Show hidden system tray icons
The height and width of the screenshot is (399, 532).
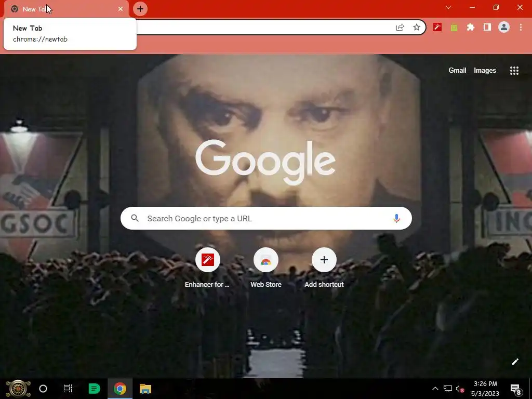point(435,389)
